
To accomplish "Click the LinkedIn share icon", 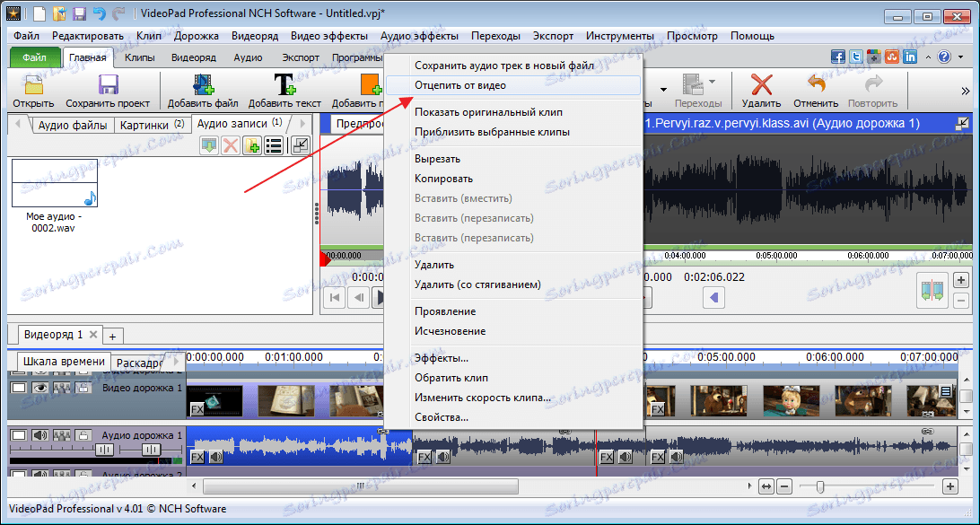I will [910, 57].
